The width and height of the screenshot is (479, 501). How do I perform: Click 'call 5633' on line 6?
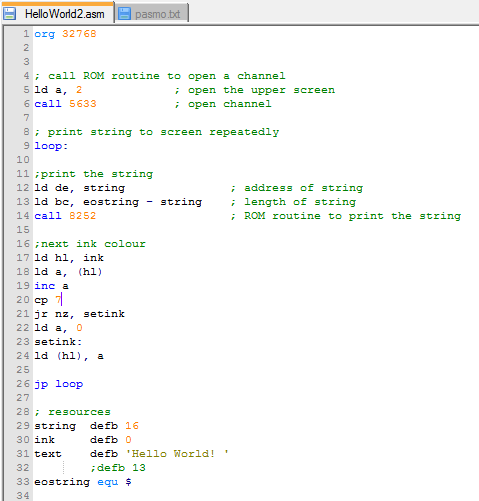coord(65,104)
